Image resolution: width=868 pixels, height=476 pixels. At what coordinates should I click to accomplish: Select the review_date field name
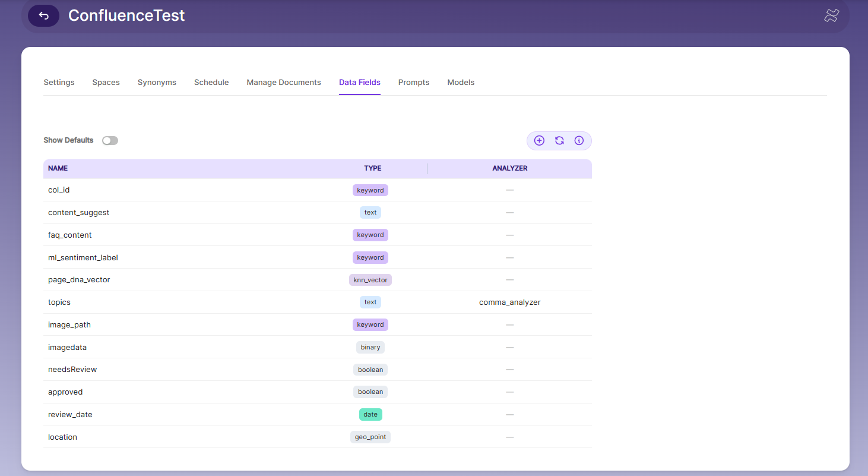point(70,415)
